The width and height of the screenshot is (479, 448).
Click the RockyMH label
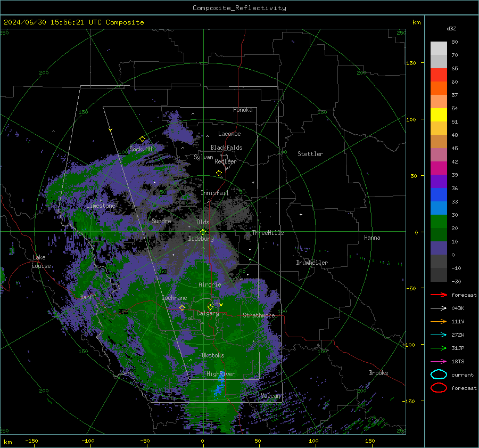tap(141, 149)
